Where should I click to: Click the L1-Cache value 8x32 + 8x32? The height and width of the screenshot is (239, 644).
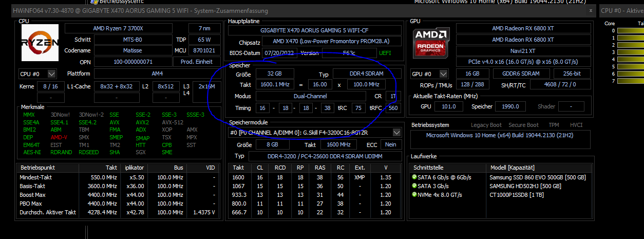point(116,86)
